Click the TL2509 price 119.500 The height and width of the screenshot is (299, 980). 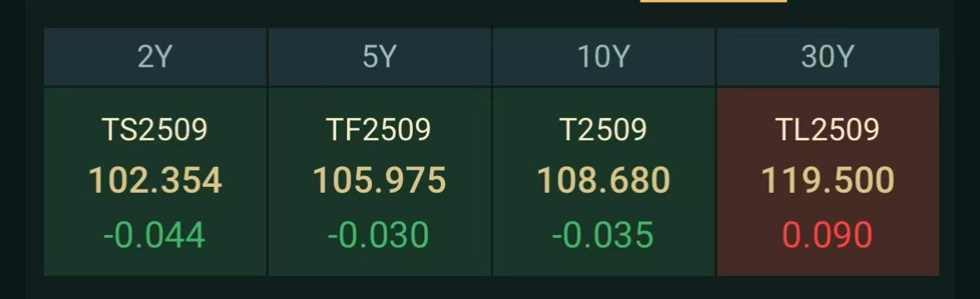pos(827,181)
